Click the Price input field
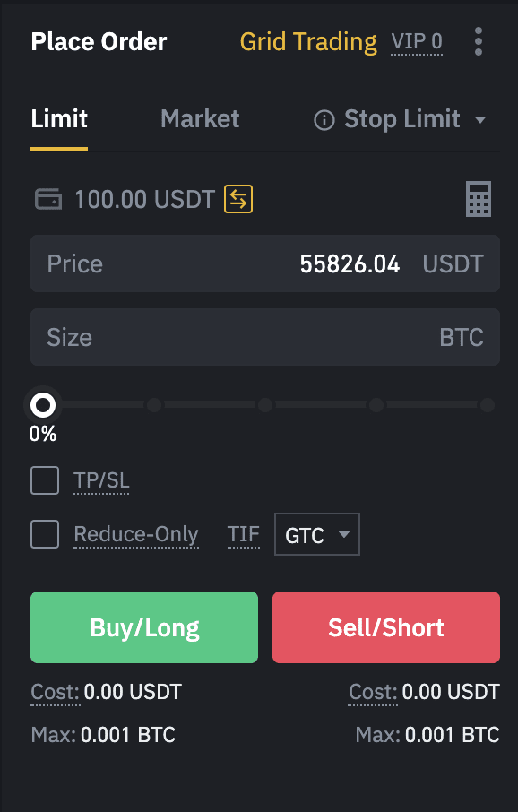Screen dimensions: 518x812 (265, 263)
